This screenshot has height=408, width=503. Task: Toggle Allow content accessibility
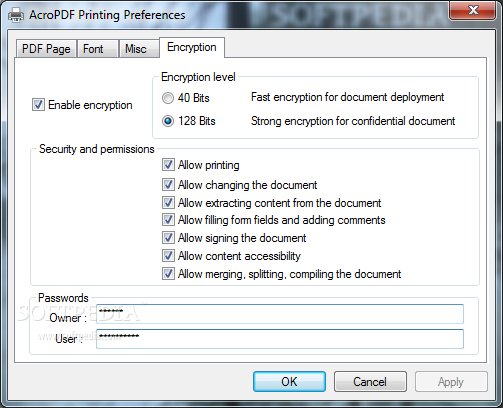tap(168, 256)
